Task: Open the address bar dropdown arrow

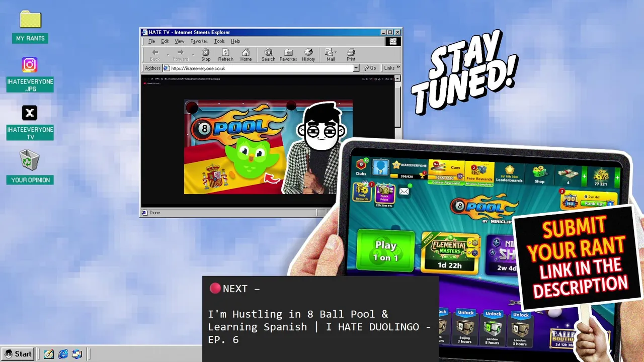Action: pyautogui.click(x=356, y=68)
